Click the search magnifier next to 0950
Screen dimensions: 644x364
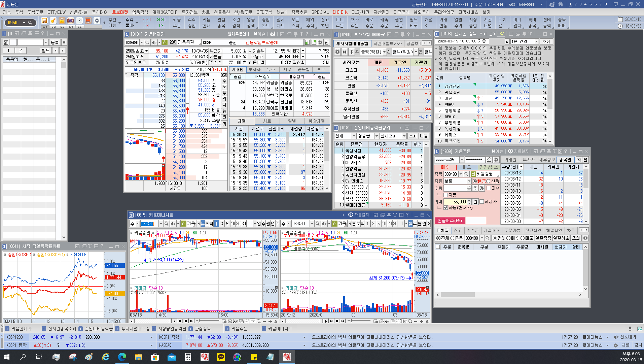click(x=30, y=23)
